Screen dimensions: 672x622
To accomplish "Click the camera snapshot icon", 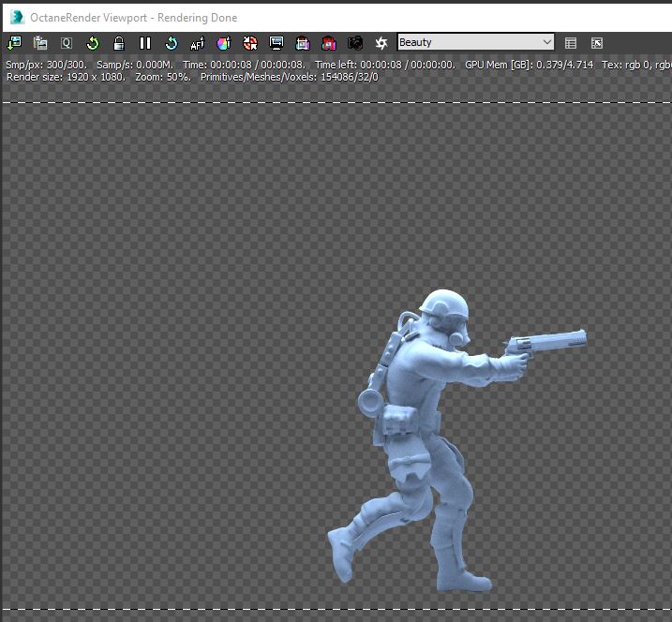I will pyautogui.click(x=355, y=43).
